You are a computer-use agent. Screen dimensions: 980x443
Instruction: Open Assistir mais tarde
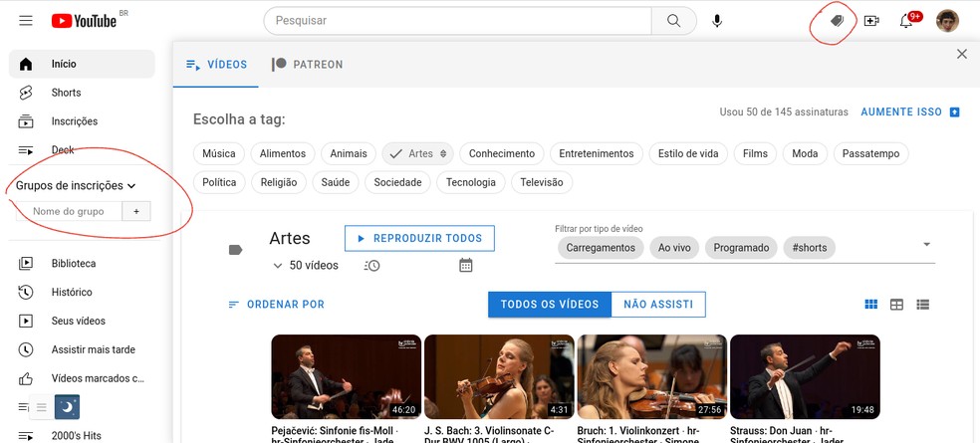coord(82,349)
